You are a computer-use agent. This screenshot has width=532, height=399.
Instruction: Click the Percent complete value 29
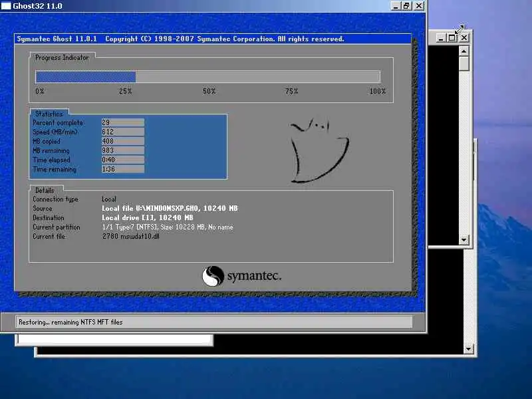[x=123, y=122]
